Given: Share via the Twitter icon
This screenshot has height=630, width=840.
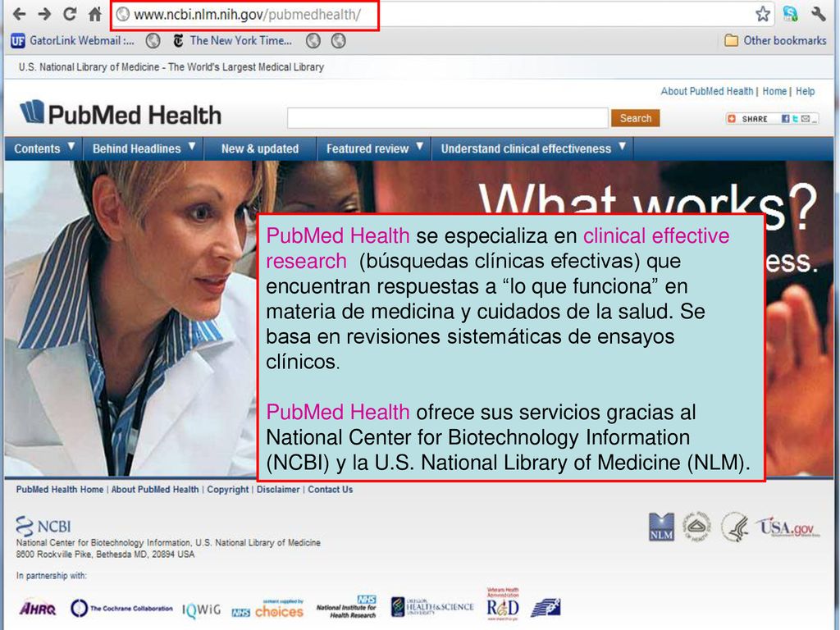Looking at the screenshot, I should (795, 119).
